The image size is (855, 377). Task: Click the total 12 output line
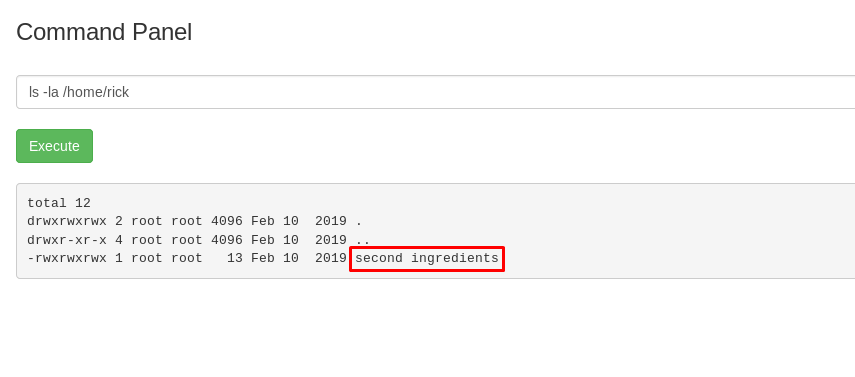(59, 204)
